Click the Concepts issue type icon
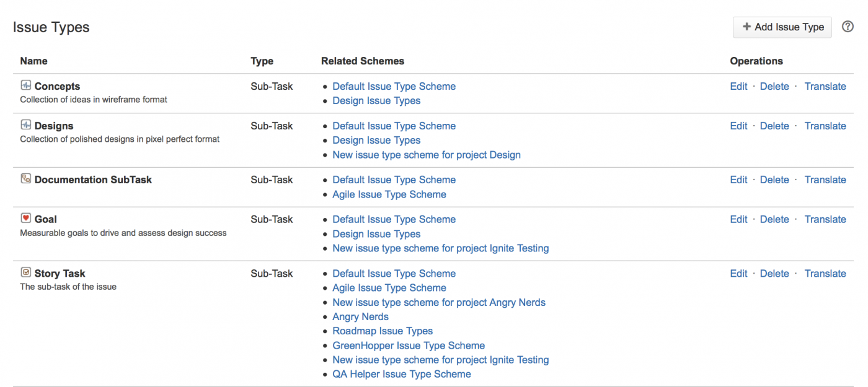 pyautogui.click(x=25, y=85)
